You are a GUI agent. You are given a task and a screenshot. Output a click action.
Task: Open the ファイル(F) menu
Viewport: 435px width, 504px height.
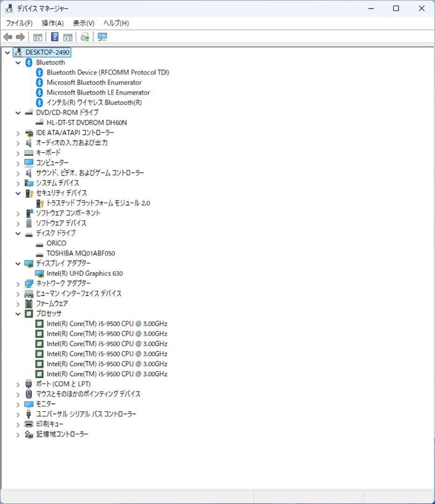[18, 23]
